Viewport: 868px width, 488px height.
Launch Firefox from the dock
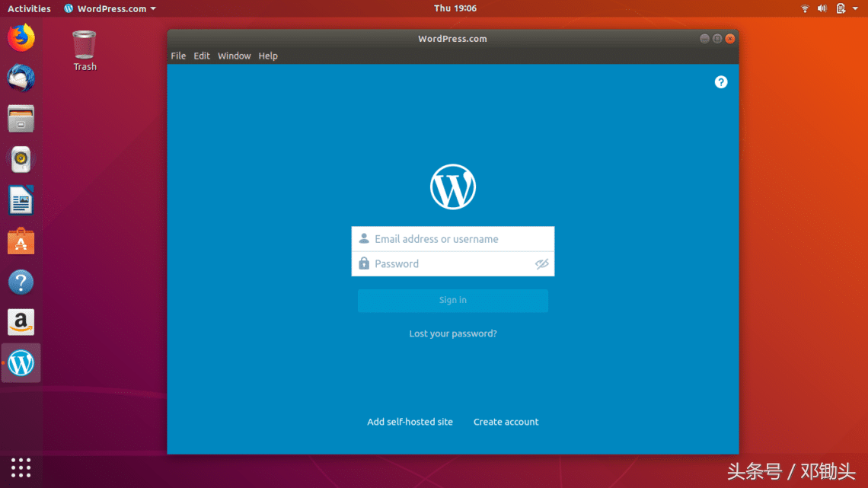(21, 37)
